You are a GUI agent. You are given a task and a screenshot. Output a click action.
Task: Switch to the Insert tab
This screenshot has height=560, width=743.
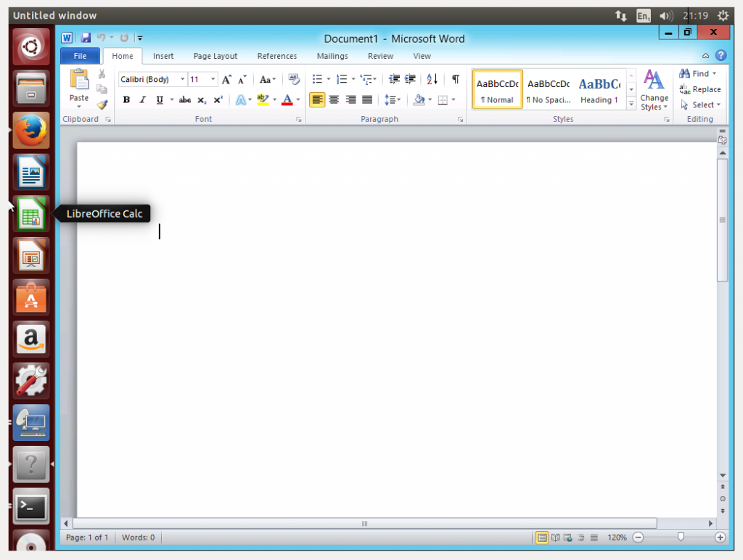pos(163,56)
